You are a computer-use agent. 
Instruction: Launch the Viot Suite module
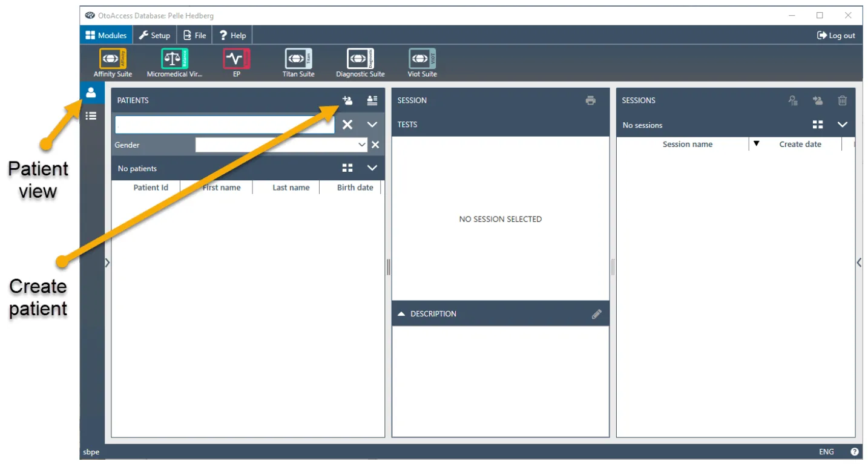click(x=422, y=64)
